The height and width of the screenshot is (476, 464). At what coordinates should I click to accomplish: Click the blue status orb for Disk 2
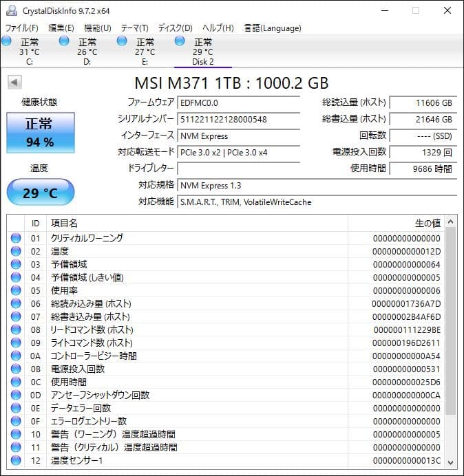180,41
